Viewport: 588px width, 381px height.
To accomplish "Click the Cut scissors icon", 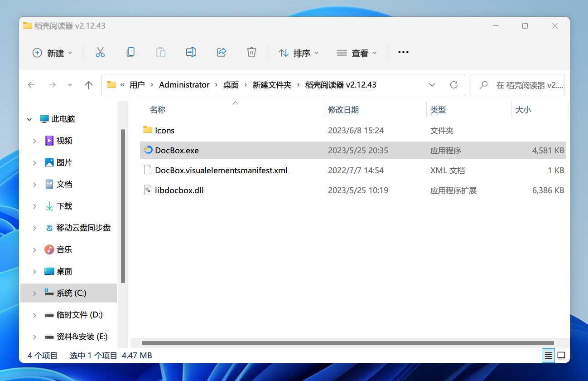I will point(100,53).
